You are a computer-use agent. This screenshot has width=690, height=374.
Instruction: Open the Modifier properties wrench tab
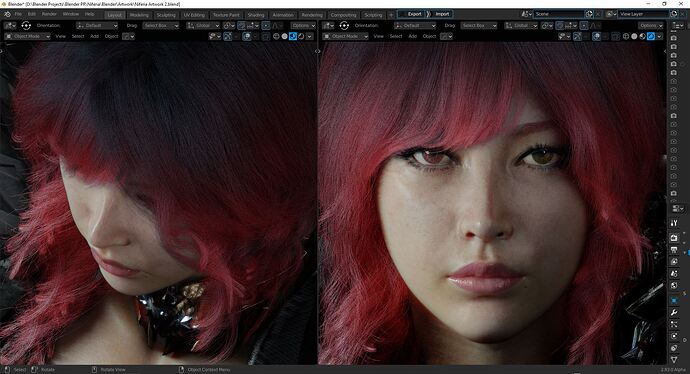click(674, 313)
